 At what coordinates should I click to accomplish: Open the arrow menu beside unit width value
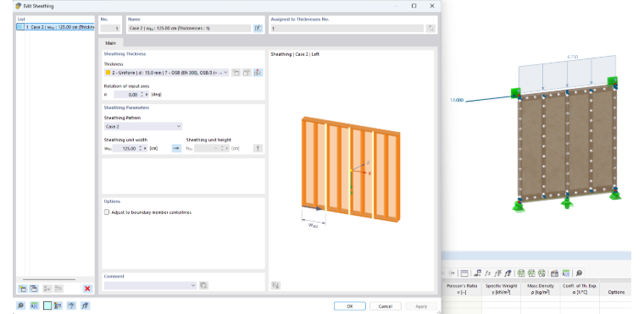pyautogui.click(x=146, y=149)
